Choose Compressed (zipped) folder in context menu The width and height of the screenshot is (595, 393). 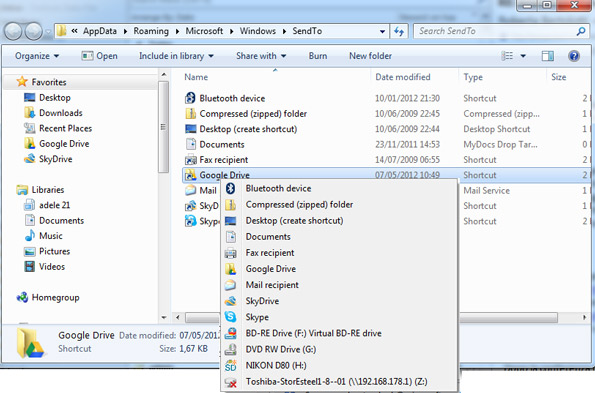(x=339, y=204)
